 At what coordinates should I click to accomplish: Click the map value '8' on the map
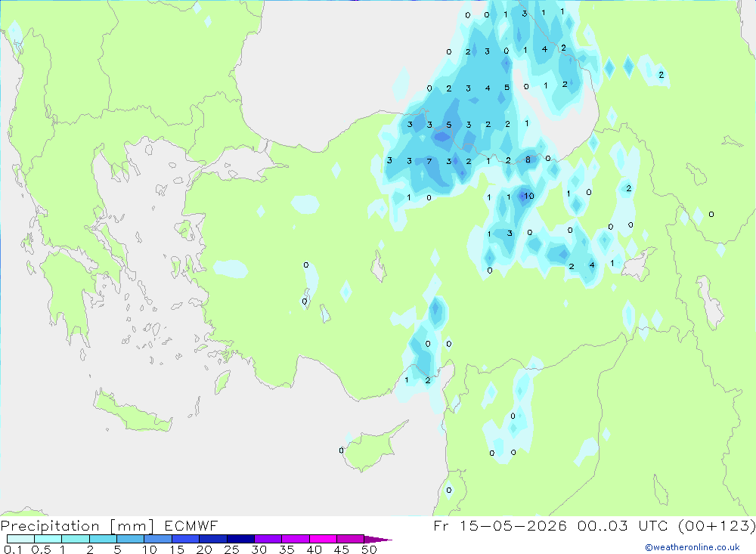(528, 159)
